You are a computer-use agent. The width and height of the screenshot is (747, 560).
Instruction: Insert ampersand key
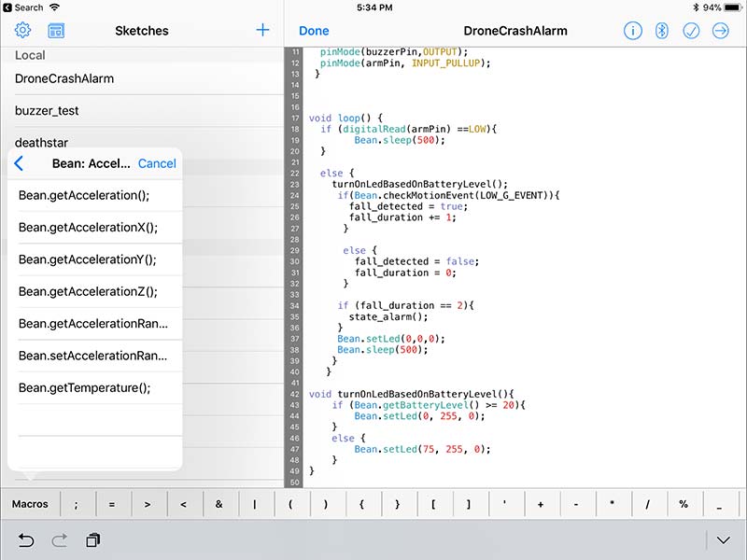point(218,504)
